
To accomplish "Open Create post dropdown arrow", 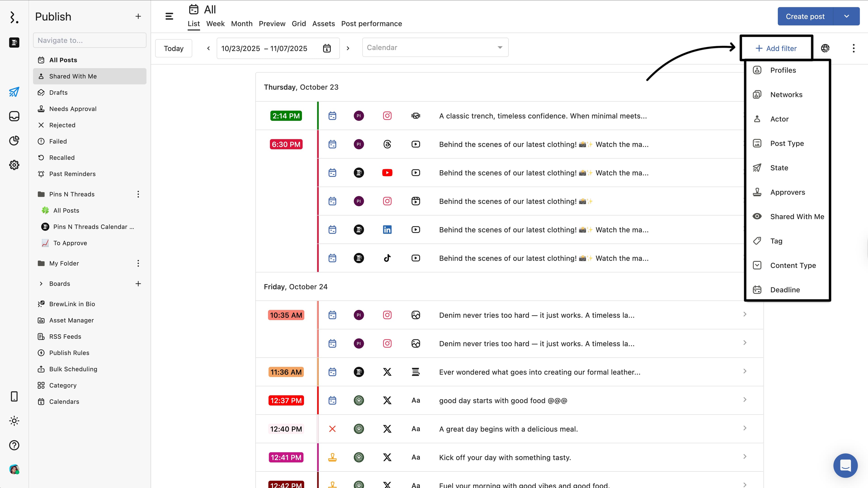I will [x=847, y=16].
